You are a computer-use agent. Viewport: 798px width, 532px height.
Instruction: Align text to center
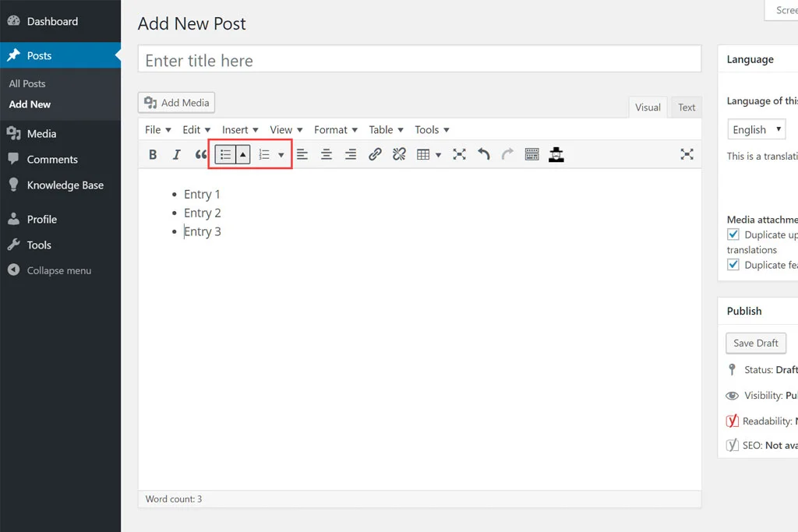click(326, 154)
